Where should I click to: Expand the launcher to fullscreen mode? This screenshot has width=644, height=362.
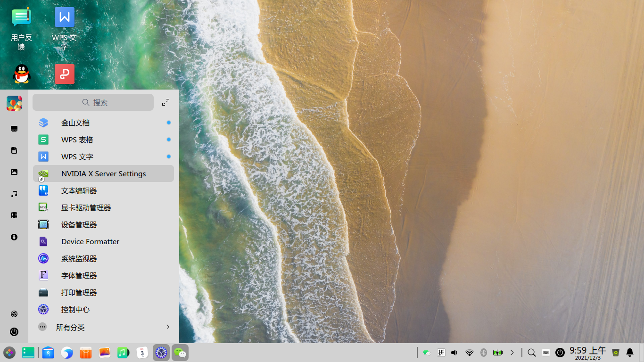click(x=165, y=102)
